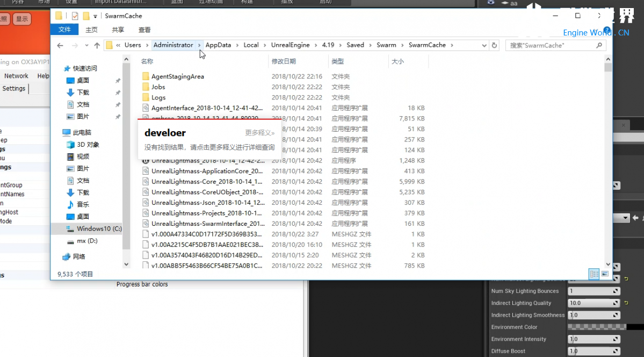Screen dimensions: 644x357
Task: Click scroll-up arrow of navigation pane scrollbar
Action: point(126,60)
